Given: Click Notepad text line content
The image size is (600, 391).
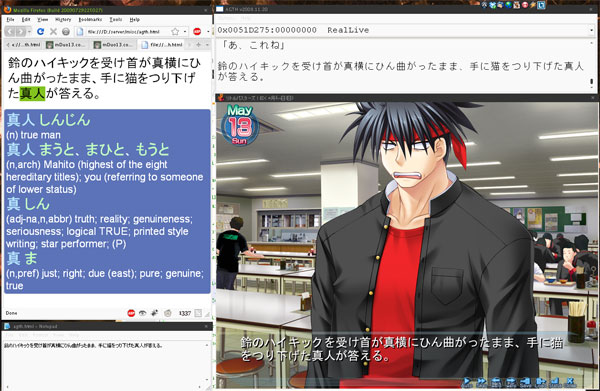Looking at the screenshot, I should pyautogui.click(x=83, y=345).
